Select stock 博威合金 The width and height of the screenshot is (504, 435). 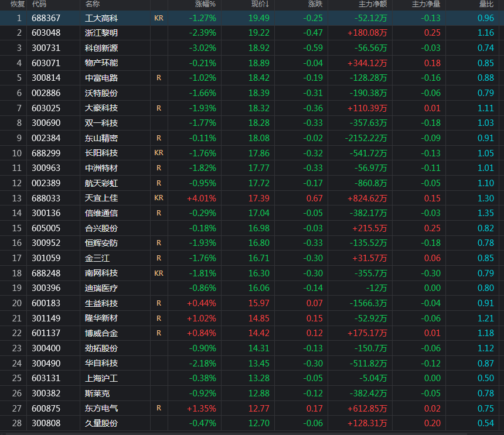coord(101,333)
